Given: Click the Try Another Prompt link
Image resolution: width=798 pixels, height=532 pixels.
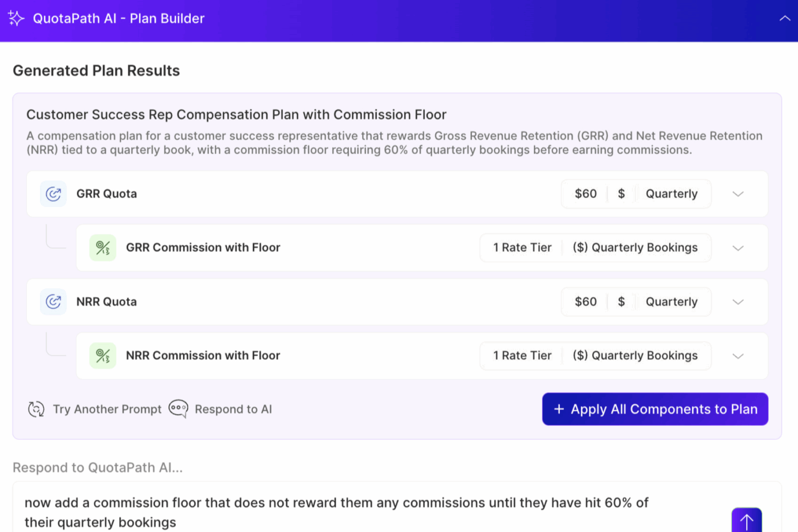Looking at the screenshot, I should (107, 409).
